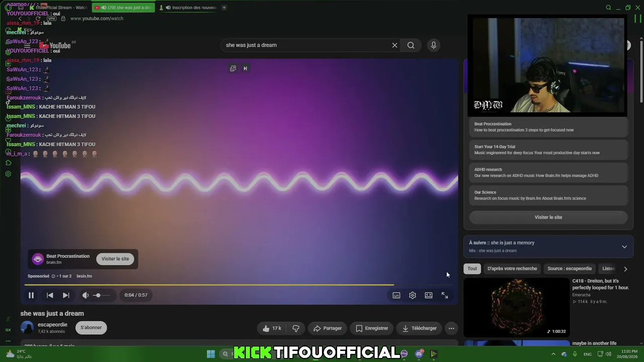Open the Start Your 14-Day Trial ad link
644x362 pixels.
point(548,150)
